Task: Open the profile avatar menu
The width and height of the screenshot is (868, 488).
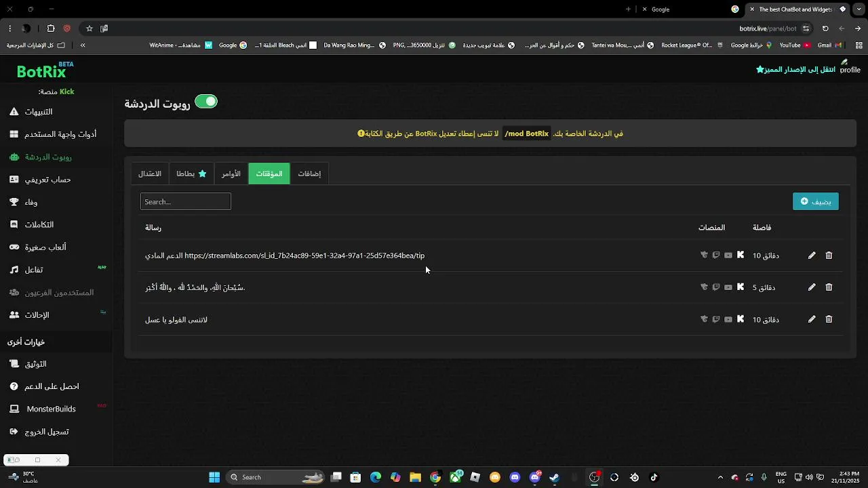Action: (850, 66)
